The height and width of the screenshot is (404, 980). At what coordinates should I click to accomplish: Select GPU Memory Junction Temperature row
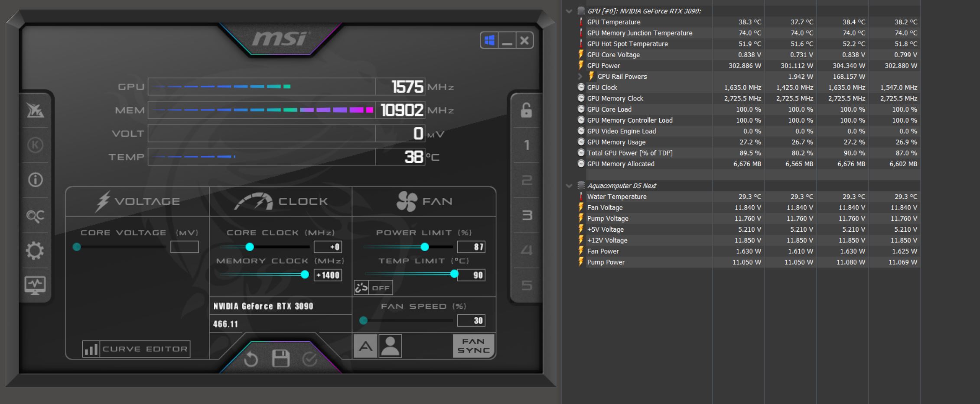(749, 33)
